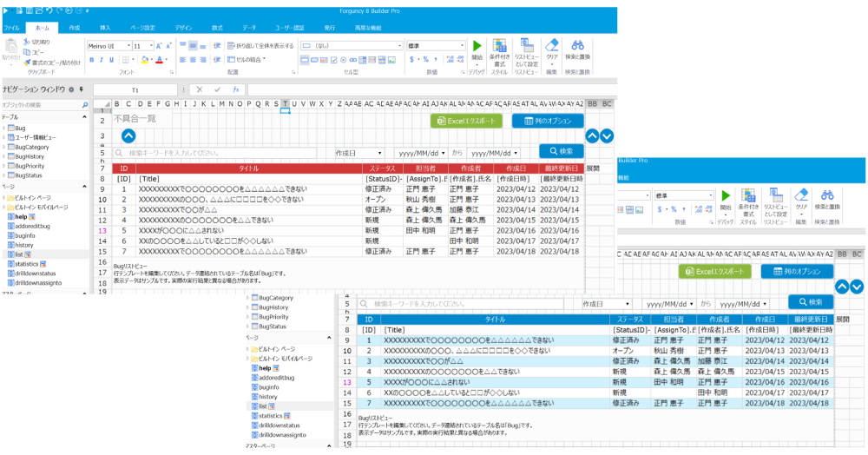Click the cancel (X) icon beside the formula bar
868x455 pixels.
tap(200, 89)
